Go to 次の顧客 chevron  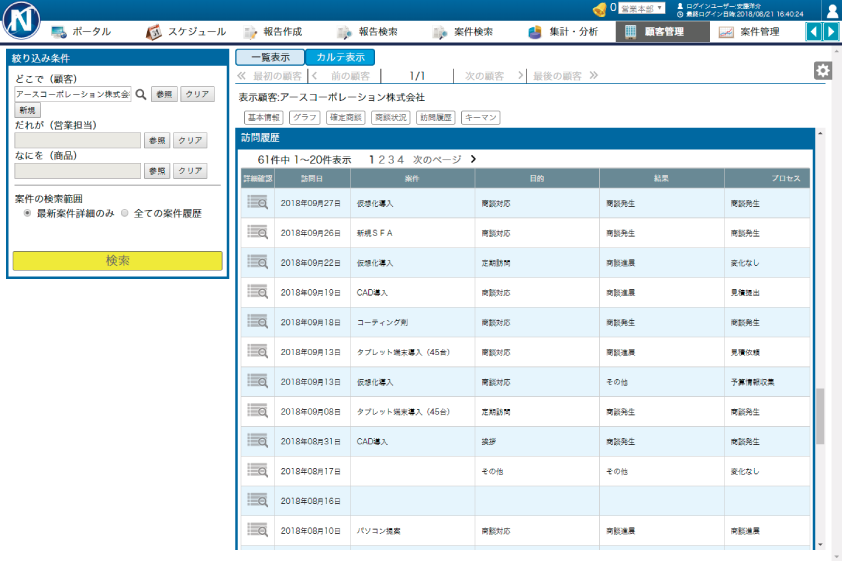520,75
